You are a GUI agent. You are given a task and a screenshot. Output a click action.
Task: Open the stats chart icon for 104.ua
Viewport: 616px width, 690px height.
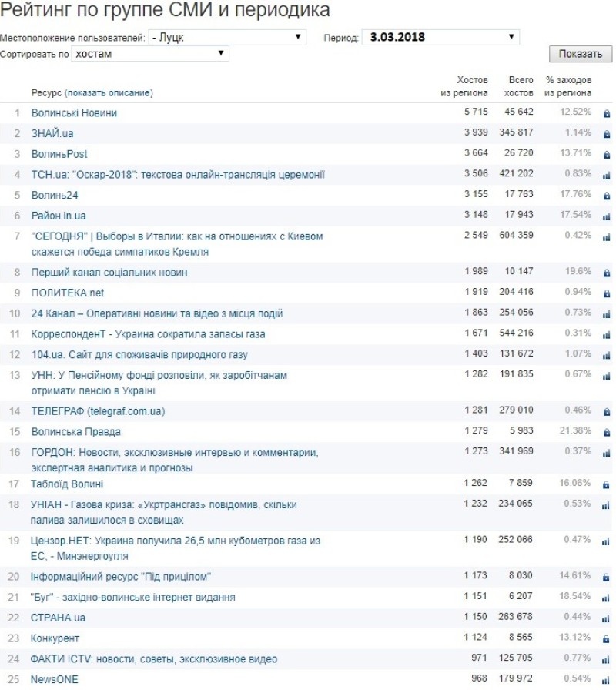607,356
